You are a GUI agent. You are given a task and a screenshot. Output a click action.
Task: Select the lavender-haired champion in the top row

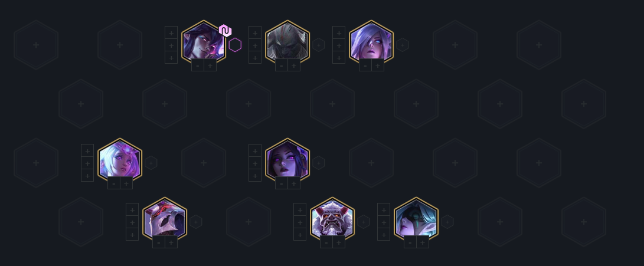pyautogui.click(x=371, y=41)
